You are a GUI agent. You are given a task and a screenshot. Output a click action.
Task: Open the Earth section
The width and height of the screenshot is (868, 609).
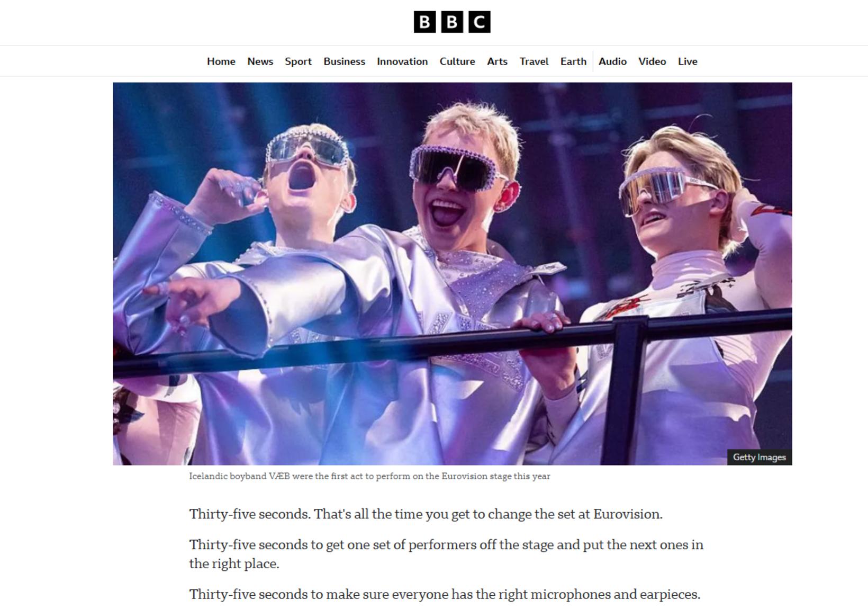(574, 61)
